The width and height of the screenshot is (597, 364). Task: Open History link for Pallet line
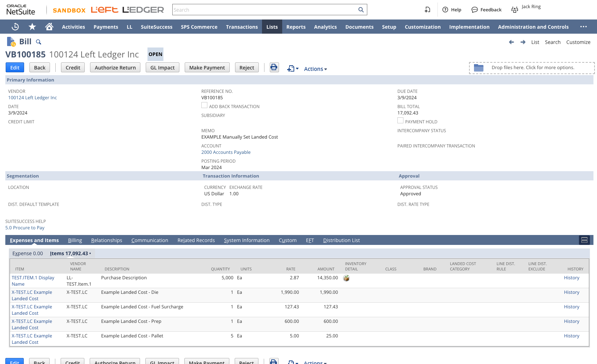point(571,336)
